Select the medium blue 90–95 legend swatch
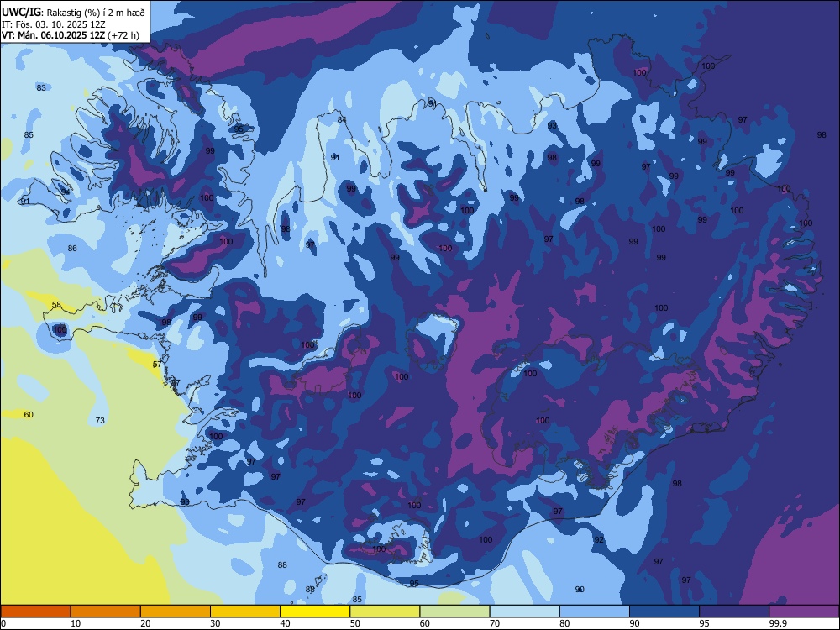The image size is (840, 630). [664, 612]
